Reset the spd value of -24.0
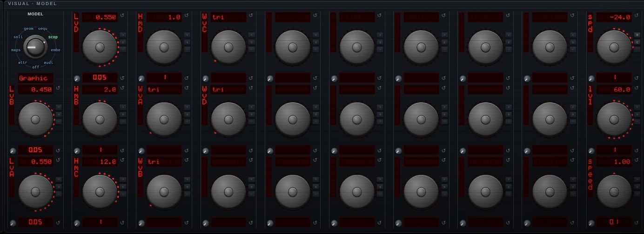644x234 pixels. coord(636,15)
